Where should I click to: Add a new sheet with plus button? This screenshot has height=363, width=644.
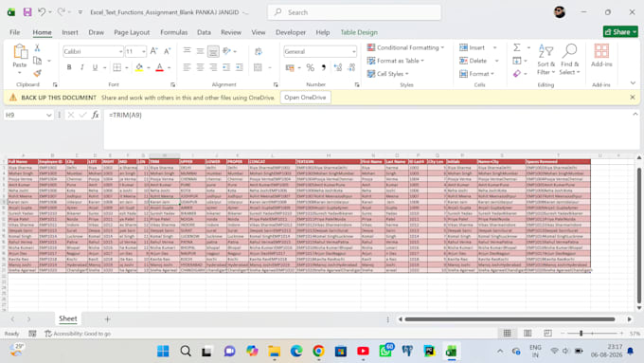pyautogui.click(x=107, y=319)
